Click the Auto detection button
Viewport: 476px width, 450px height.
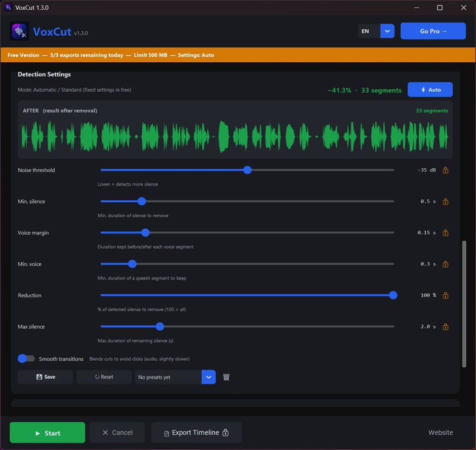click(430, 90)
